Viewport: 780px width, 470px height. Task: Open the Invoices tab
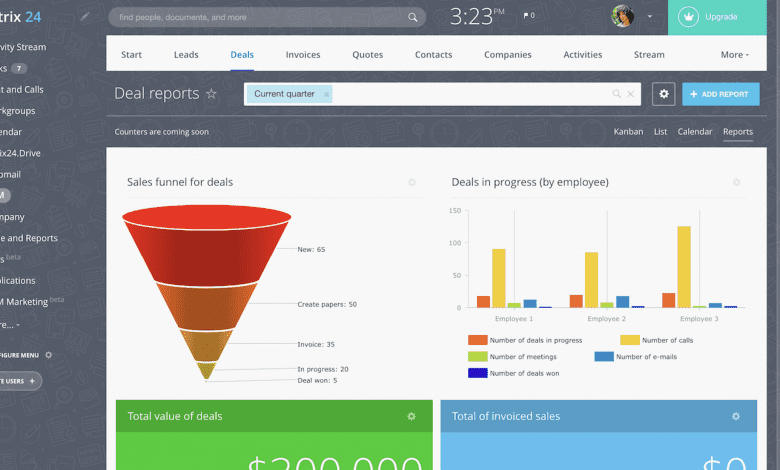303,55
